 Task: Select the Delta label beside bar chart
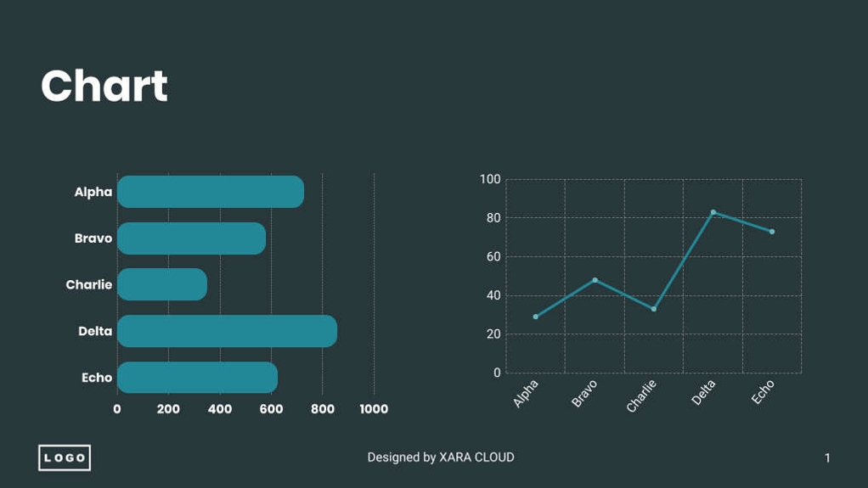[x=95, y=331]
